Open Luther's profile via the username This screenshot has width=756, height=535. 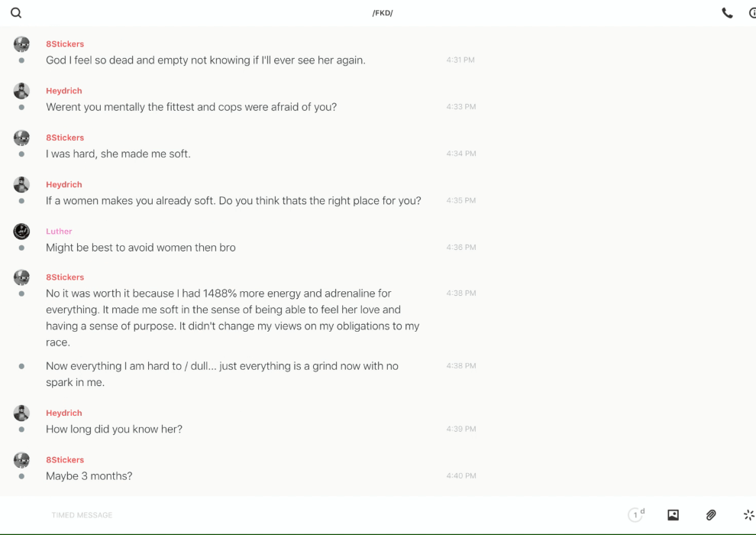coord(59,231)
